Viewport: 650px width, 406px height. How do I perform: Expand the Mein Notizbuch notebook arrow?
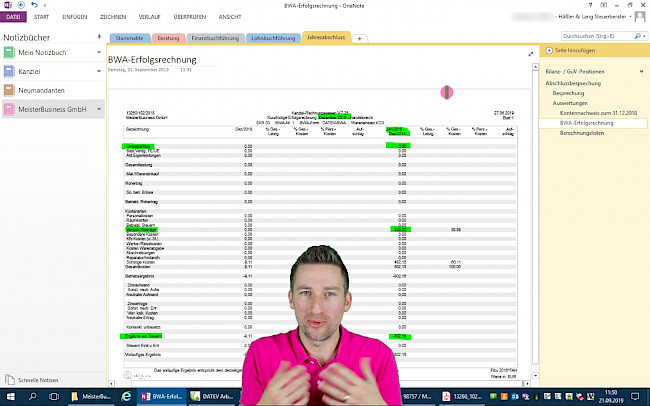[x=98, y=52]
